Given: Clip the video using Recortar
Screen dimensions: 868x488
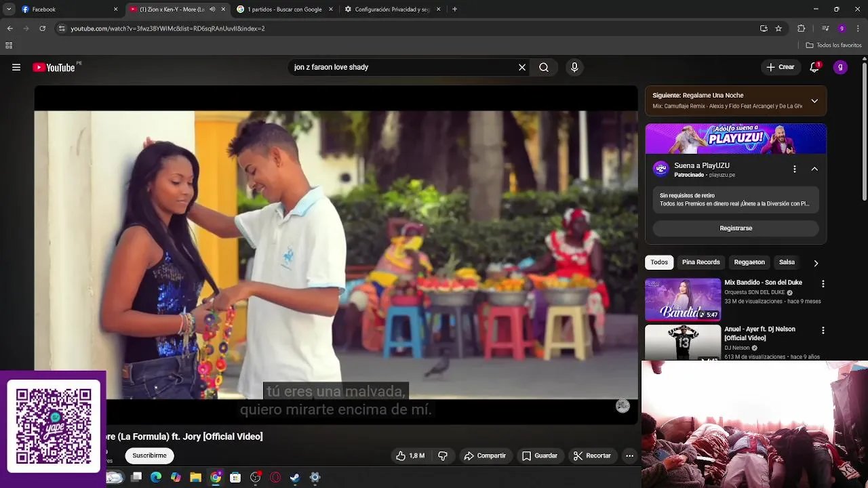Looking at the screenshot, I should point(593,455).
